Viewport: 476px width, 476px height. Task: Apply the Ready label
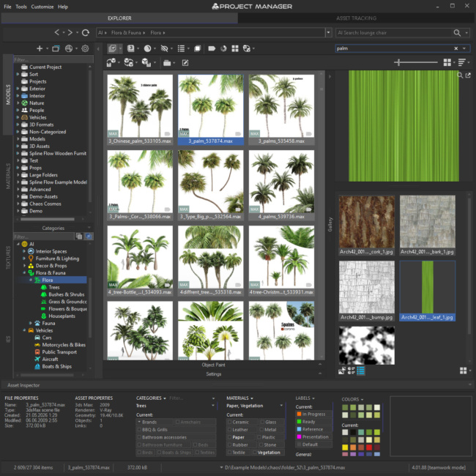[x=313, y=422]
